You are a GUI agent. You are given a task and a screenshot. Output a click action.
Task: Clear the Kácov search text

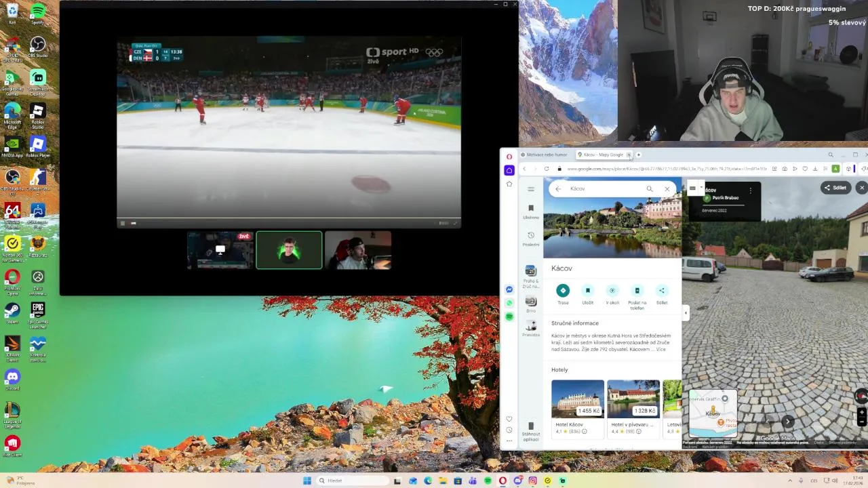coord(667,189)
